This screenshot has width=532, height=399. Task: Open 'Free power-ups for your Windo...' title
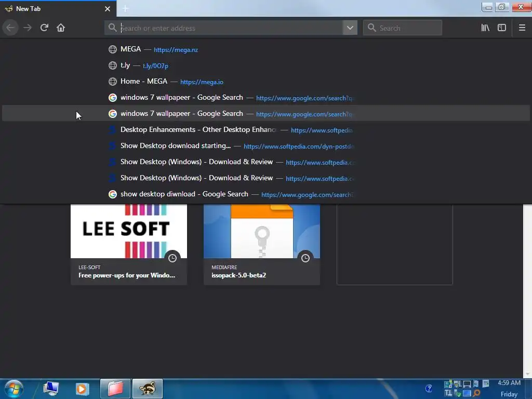[127, 275]
